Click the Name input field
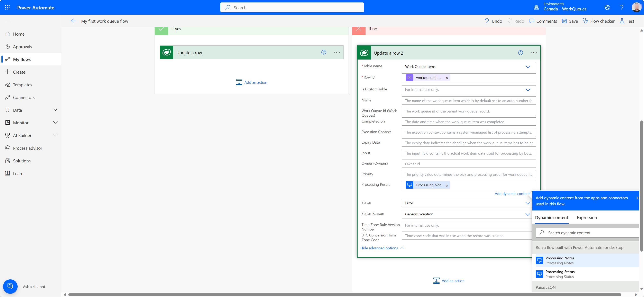Screen dimensions: 644x297 [x=469, y=101]
